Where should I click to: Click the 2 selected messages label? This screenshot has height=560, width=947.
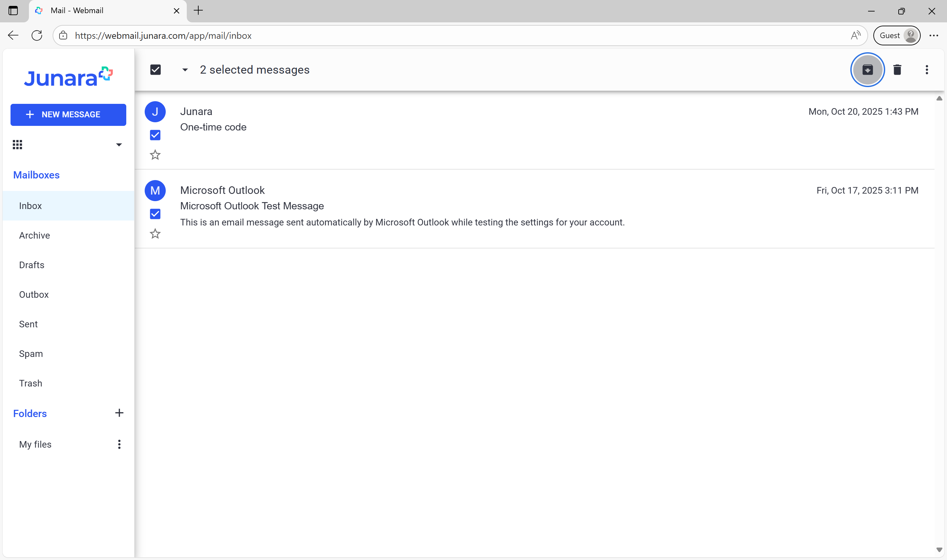point(255,70)
